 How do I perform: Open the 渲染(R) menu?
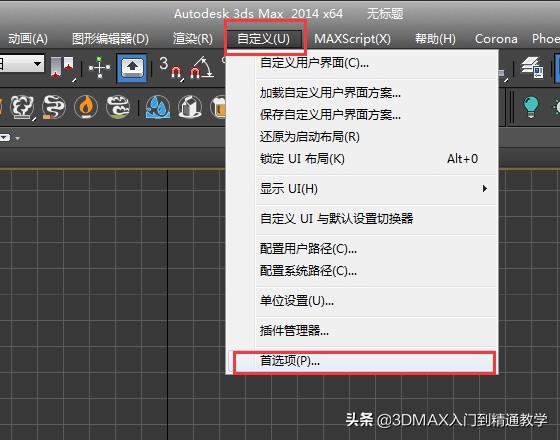coord(192,39)
